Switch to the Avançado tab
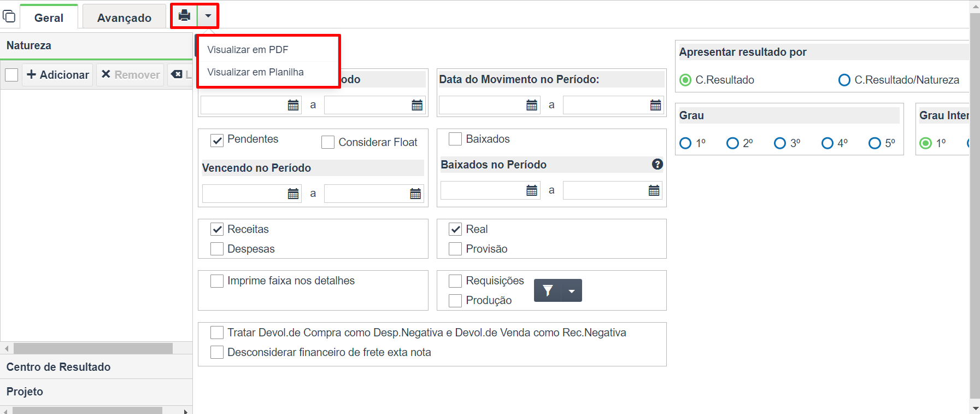 tap(124, 18)
